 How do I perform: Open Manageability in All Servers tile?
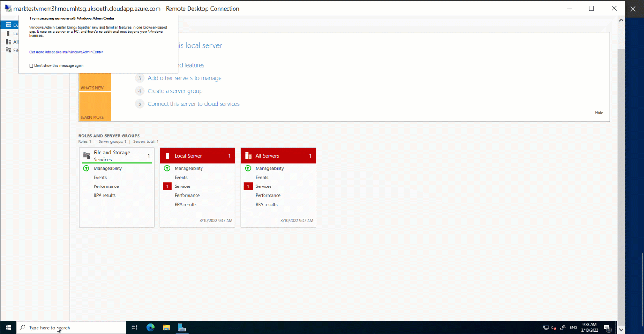coord(270,168)
